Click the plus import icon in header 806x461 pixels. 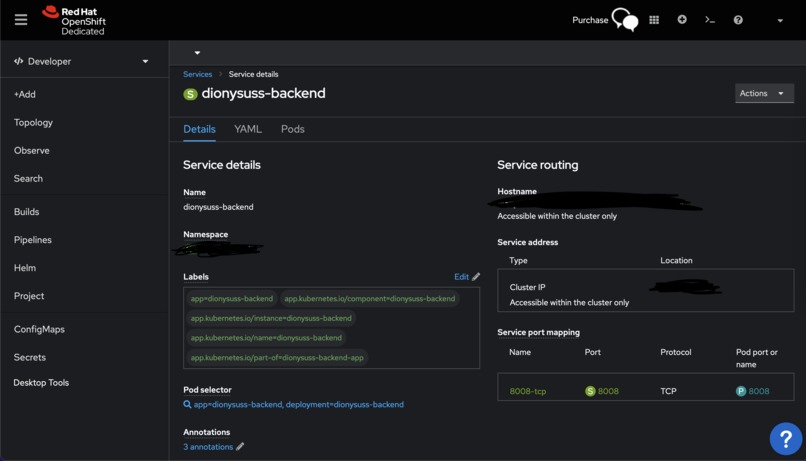pyautogui.click(x=682, y=19)
